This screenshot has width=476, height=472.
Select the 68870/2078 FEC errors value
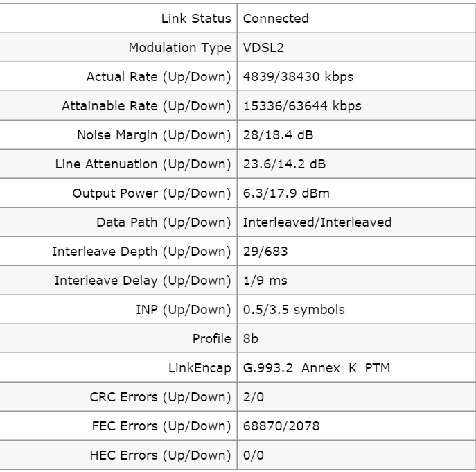click(281, 426)
